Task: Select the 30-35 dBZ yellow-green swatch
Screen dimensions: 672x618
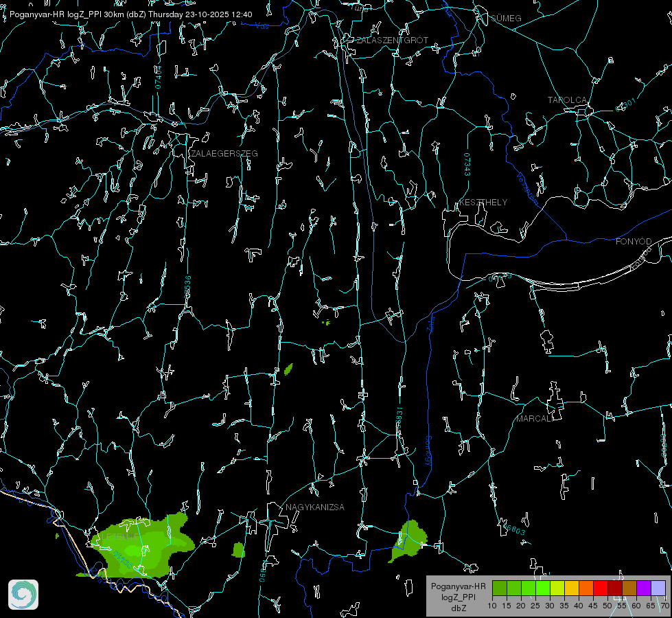Action: click(x=557, y=588)
